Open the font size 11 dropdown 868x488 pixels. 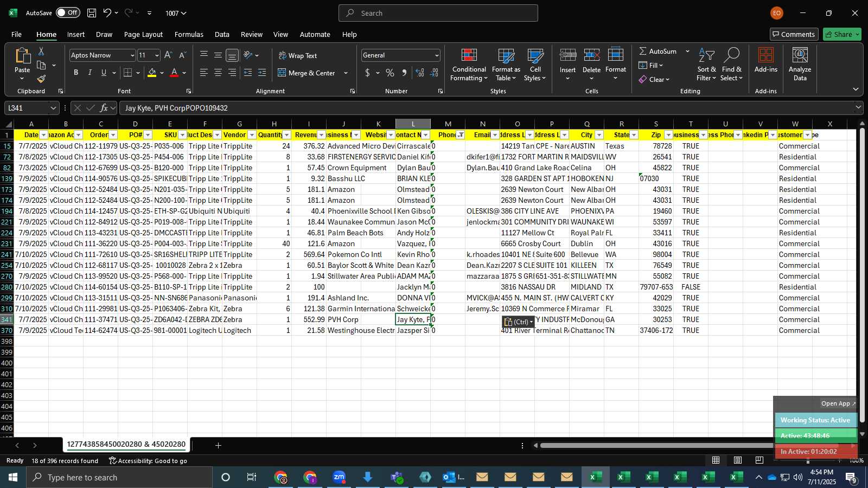coord(157,55)
